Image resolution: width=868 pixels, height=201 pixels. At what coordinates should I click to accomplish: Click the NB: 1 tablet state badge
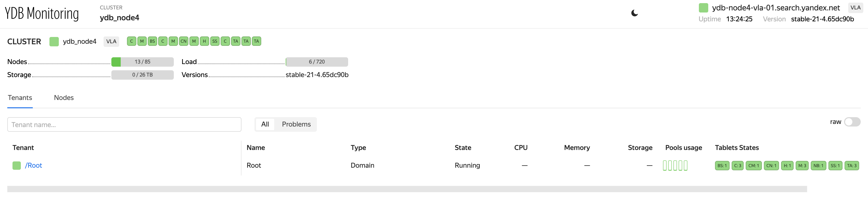[x=818, y=166]
